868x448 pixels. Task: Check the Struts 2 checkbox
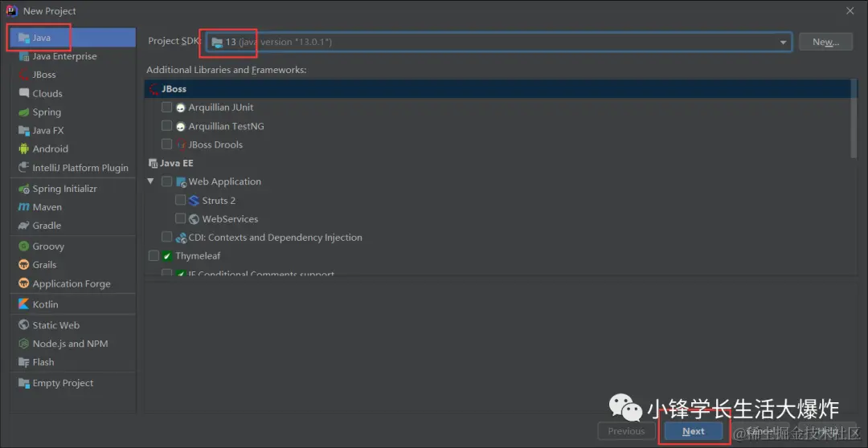coord(181,200)
